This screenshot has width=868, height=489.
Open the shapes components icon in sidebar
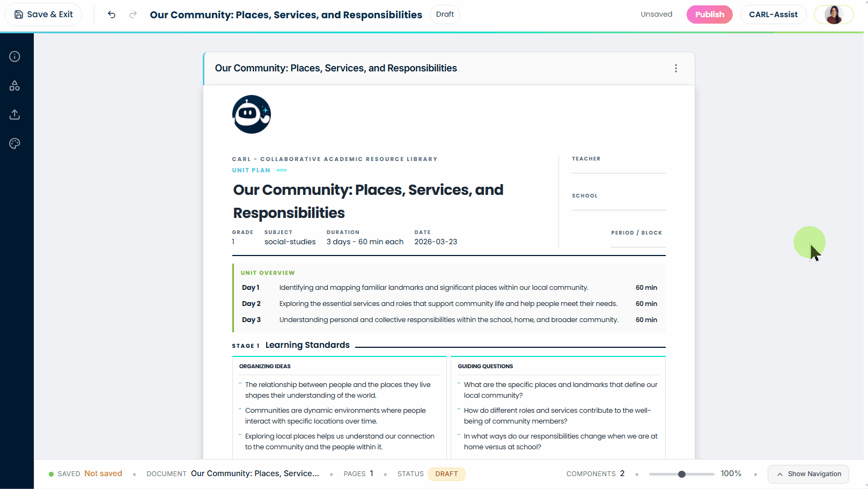pos(14,85)
